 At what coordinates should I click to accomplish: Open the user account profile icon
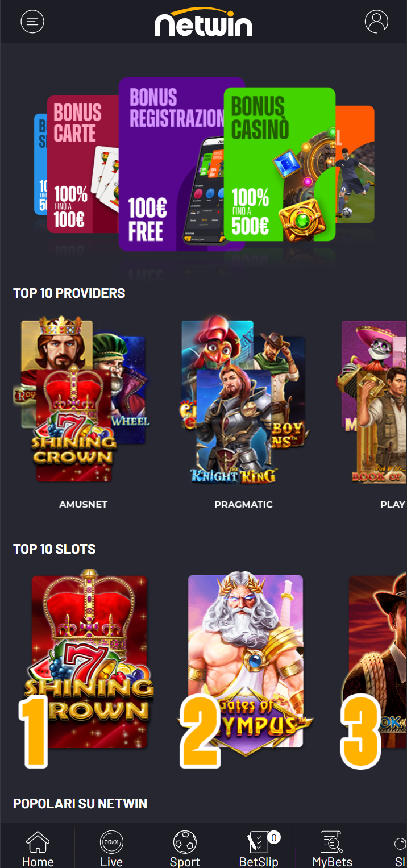(x=376, y=22)
